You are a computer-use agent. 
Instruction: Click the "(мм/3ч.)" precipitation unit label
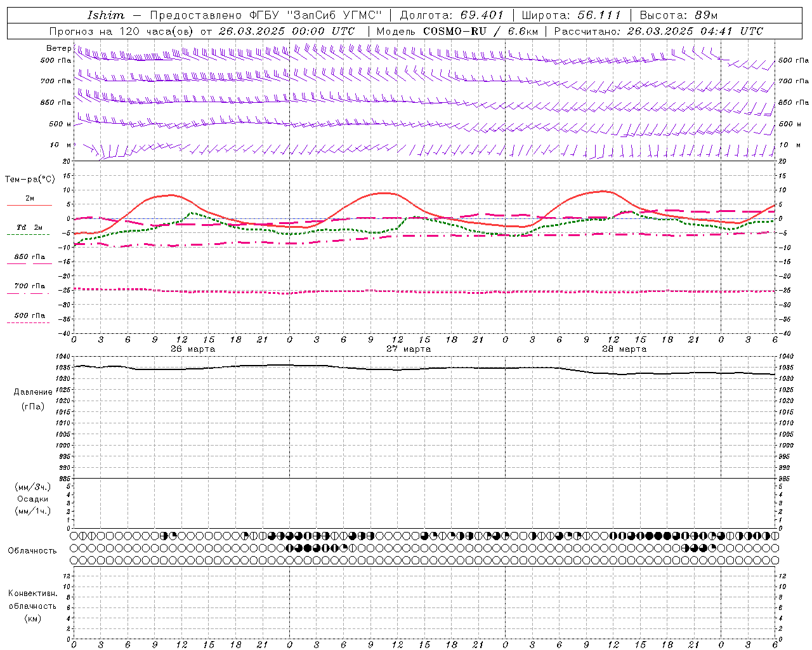pos(33,487)
